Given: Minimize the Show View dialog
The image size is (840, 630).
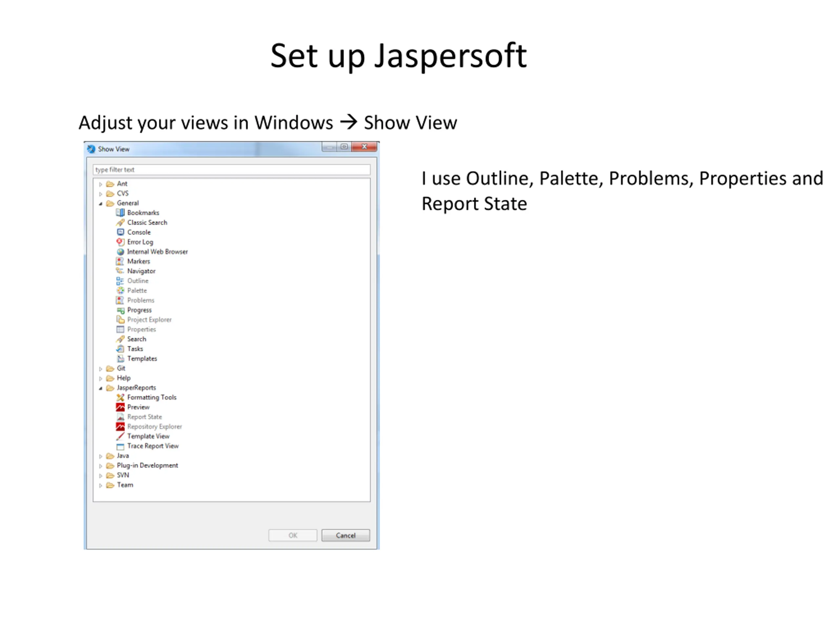Looking at the screenshot, I should [330, 147].
